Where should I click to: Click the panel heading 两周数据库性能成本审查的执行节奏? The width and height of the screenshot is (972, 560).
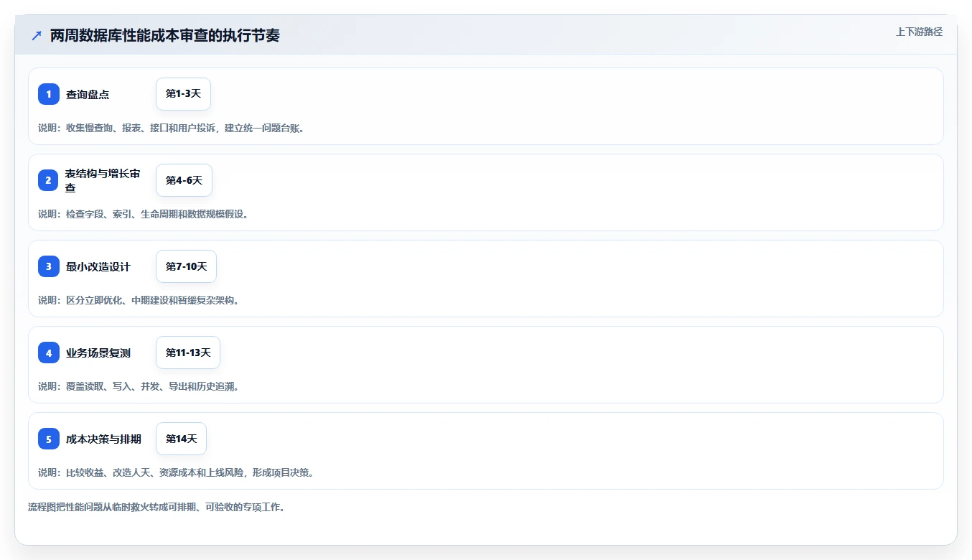[165, 36]
